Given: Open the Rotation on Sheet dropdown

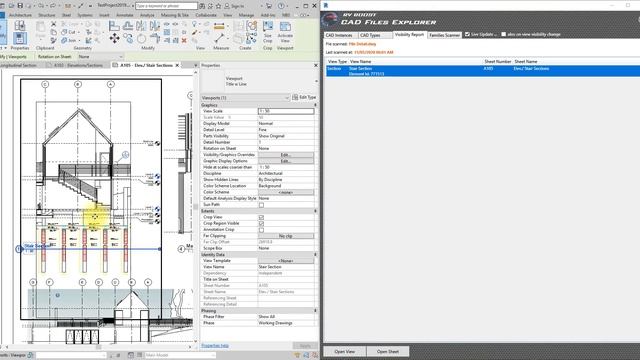Looking at the screenshot, I should point(101,57).
